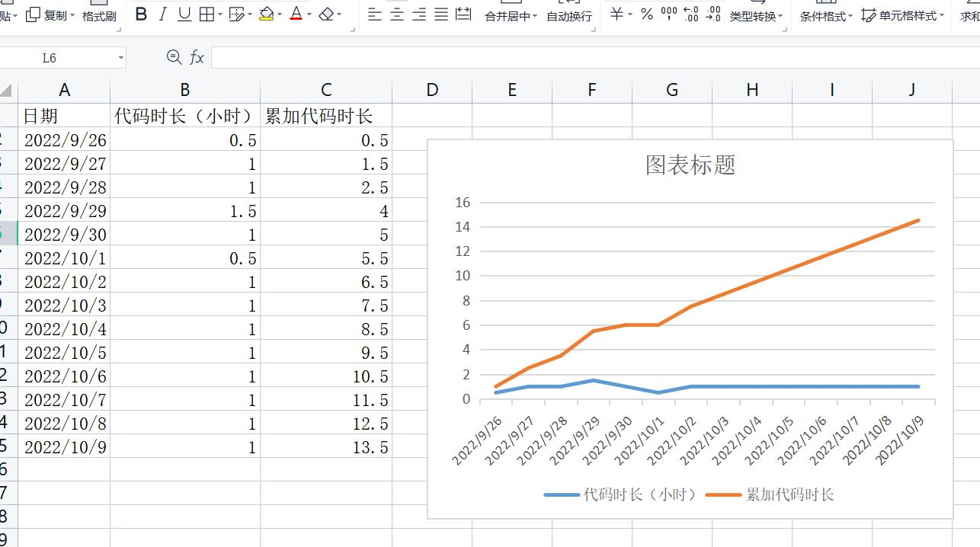This screenshot has width=980, height=547.
Task: Toggle bold formatting
Action: [x=141, y=14]
